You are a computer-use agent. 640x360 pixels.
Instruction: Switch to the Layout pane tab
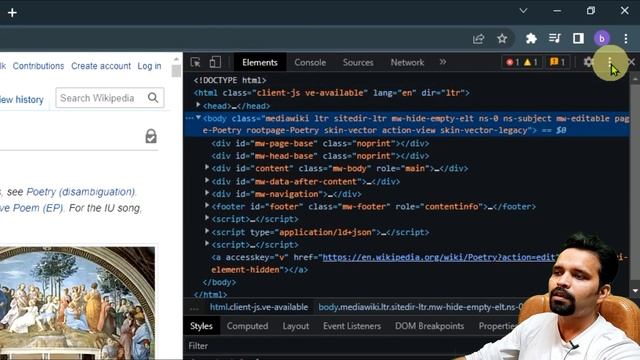(296, 326)
